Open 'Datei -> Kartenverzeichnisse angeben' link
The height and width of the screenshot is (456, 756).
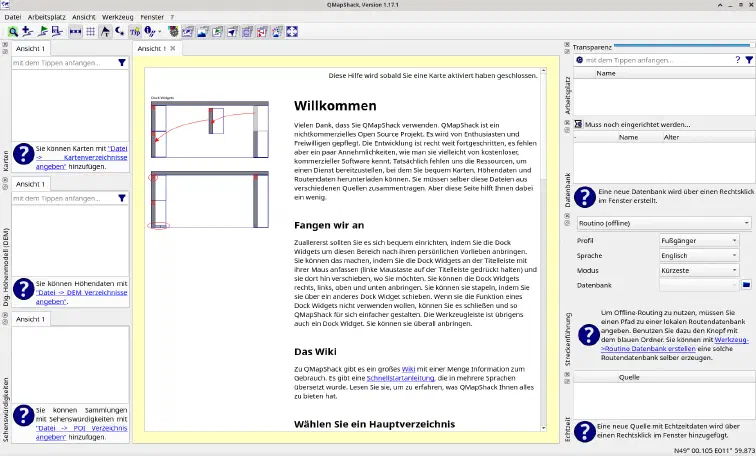81,158
